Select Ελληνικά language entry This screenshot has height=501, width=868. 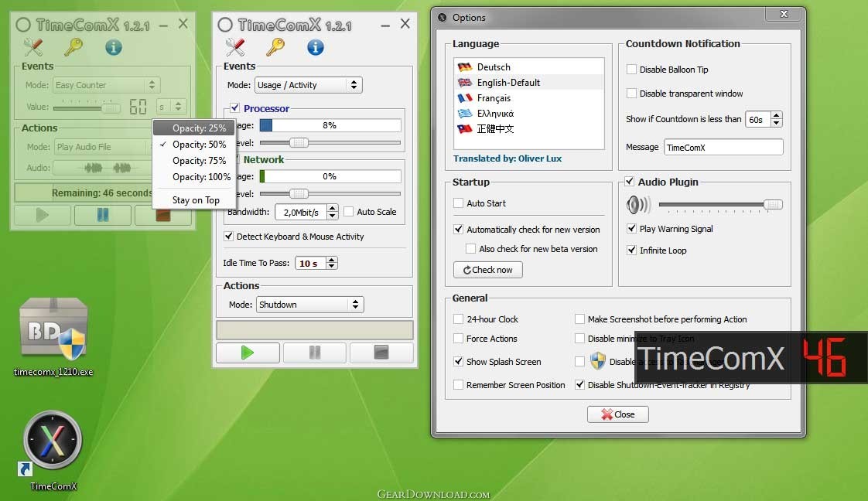(528, 114)
